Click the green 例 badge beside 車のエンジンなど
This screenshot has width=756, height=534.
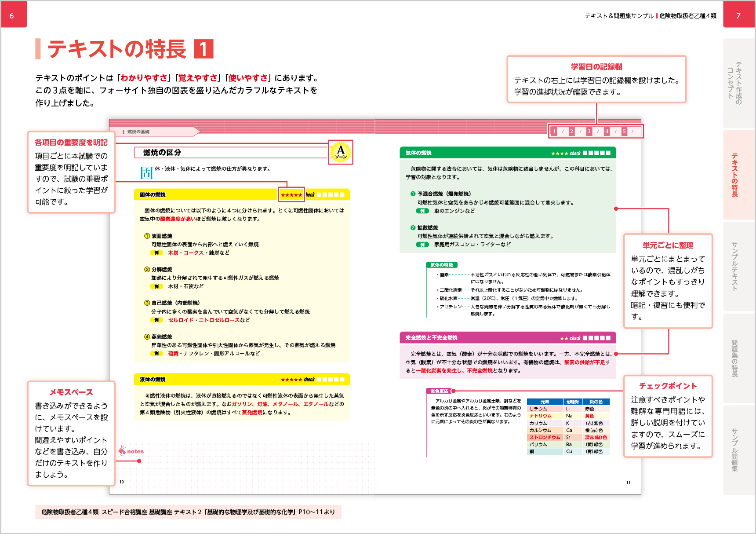click(422, 211)
